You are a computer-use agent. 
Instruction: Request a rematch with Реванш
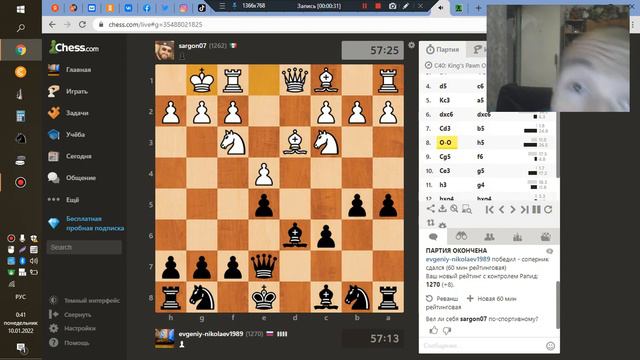pyautogui.click(x=442, y=299)
